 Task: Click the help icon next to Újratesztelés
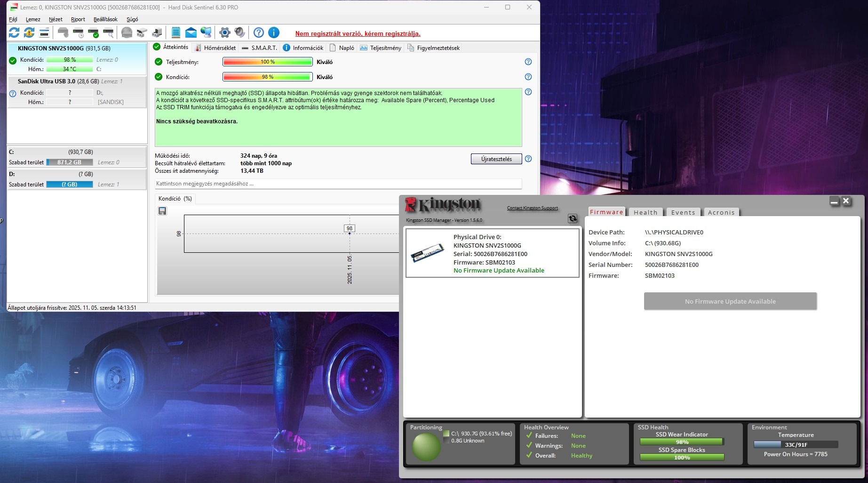tap(528, 159)
